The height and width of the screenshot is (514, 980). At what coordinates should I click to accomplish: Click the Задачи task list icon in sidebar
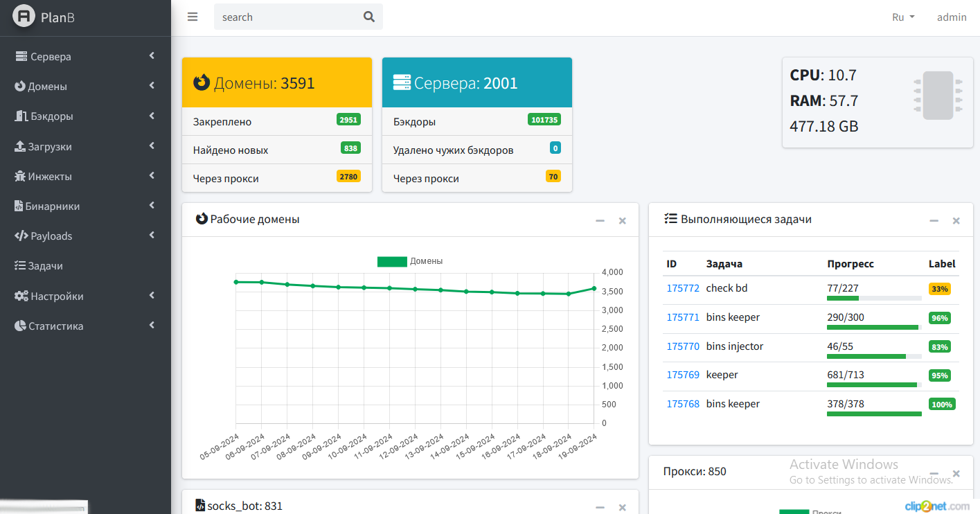coord(20,266)
